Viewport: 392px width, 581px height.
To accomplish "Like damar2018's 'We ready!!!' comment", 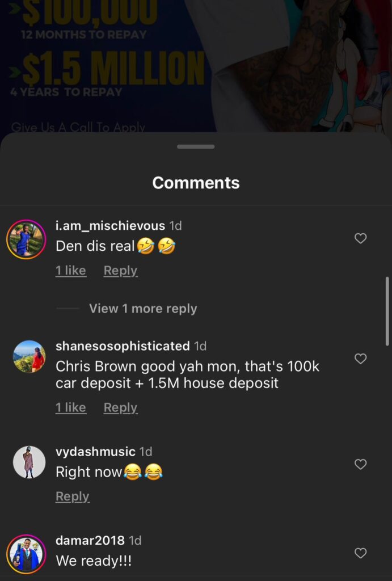I will click(x=360, y=553).
